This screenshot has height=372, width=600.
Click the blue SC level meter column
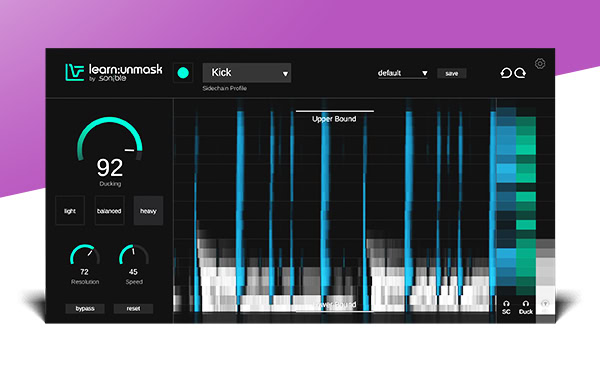506,197
